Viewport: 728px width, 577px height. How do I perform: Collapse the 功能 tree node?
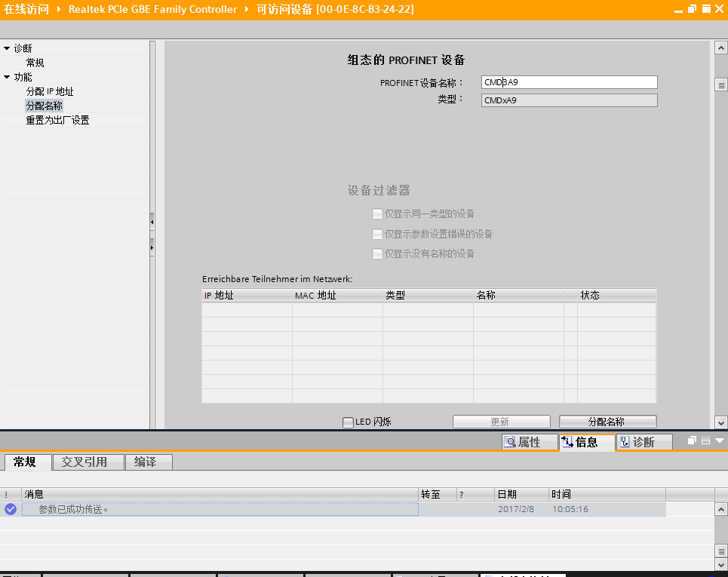point(7,77)
